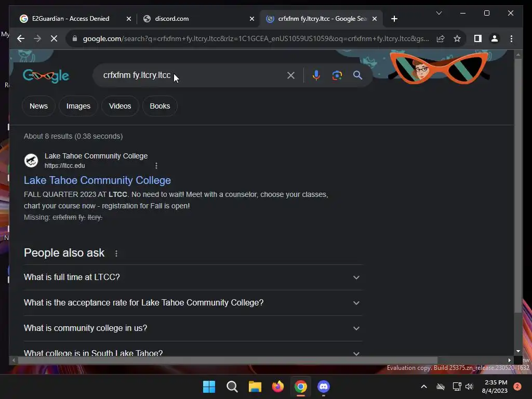This screenshot has height=399, width=532.
Task: Clear the search box text
Action: tap(291, 75)
